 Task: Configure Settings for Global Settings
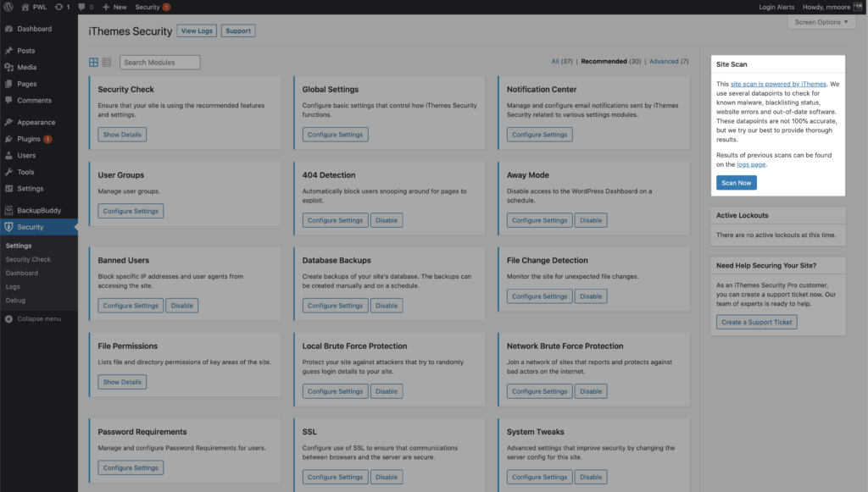(x=336, y=135)
